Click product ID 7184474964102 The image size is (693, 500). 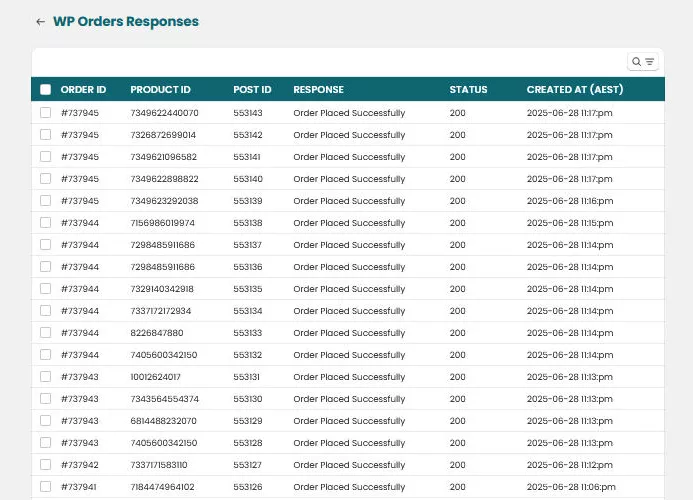point(163,487)
